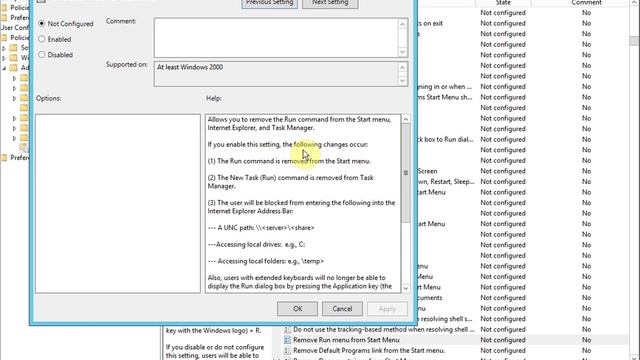Click up arrow of 'Supported on' box

coord(402,67)
